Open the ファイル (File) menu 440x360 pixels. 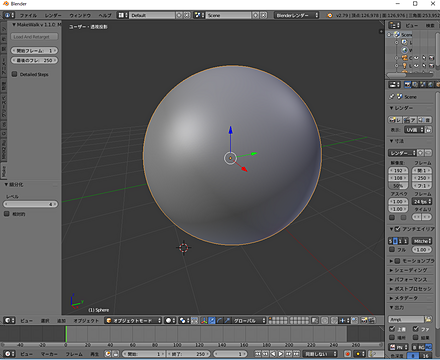pyautogui.click(x=28, y=15)
